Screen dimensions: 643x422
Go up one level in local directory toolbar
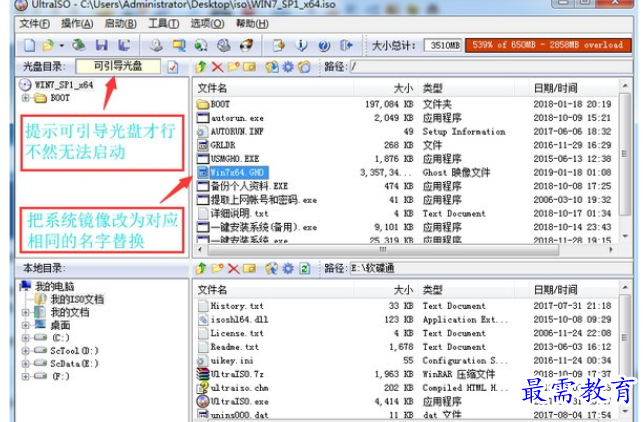[201, 269]
